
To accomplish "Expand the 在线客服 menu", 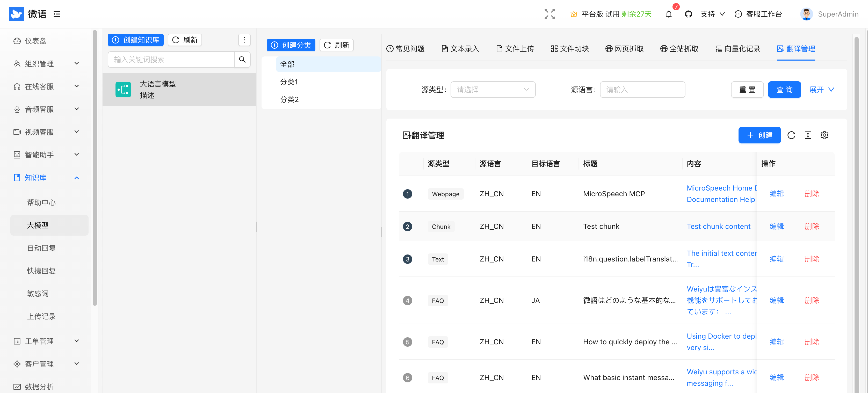I will 46,86.
